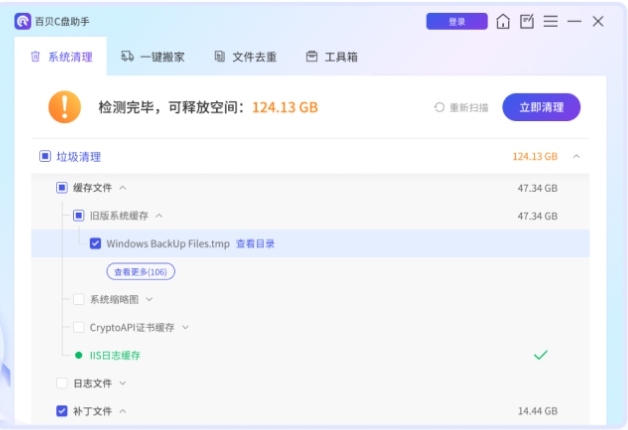Click the 补丁文件 label
The image size is (628, 430).
93,411
